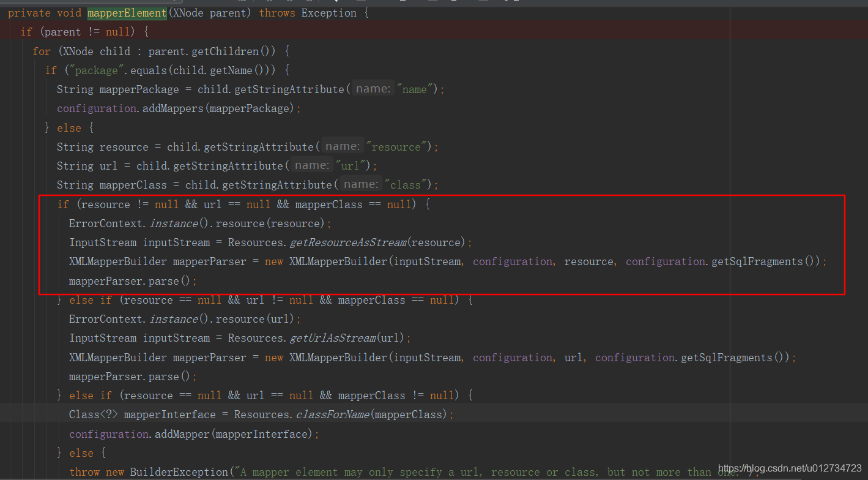This screenshot has width=868, height=480.
Task: Click the name: hint before "resource" string
Action: [341, 146]
